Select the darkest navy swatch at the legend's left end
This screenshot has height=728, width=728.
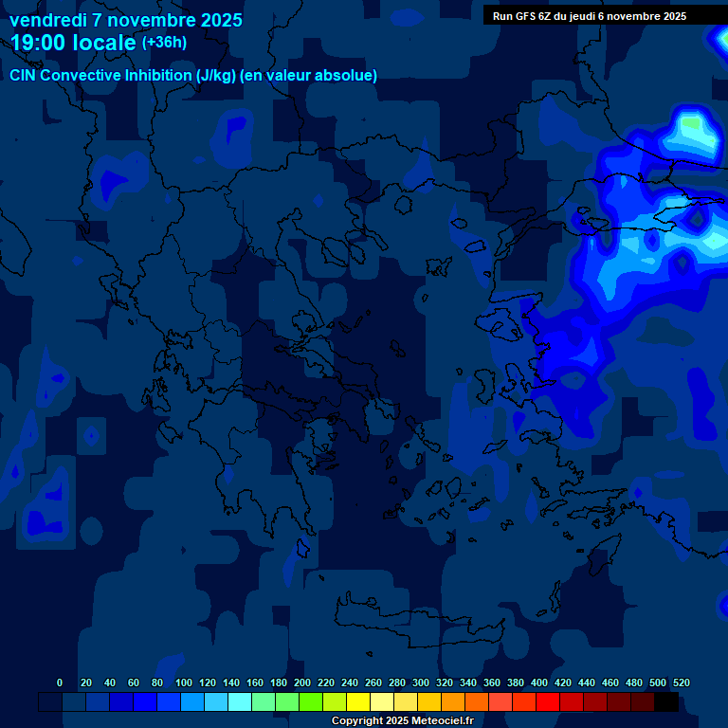coord(50,702)
